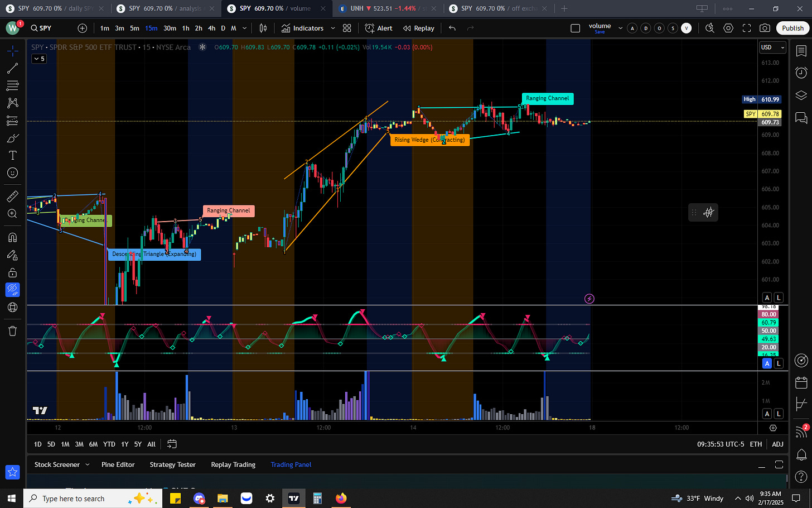The image size is (812, 508).
Task: Open the alerts clock panel
Action: point(801,73)
